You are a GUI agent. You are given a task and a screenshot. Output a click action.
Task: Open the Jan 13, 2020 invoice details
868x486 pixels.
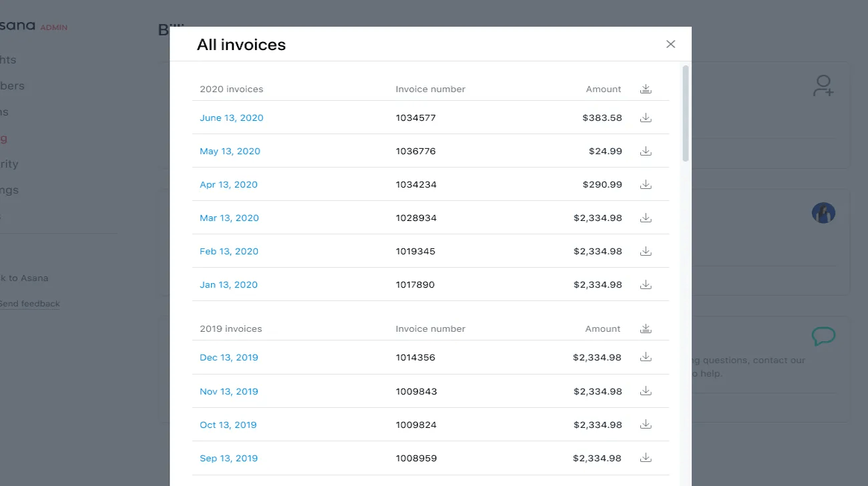point(228,284)
